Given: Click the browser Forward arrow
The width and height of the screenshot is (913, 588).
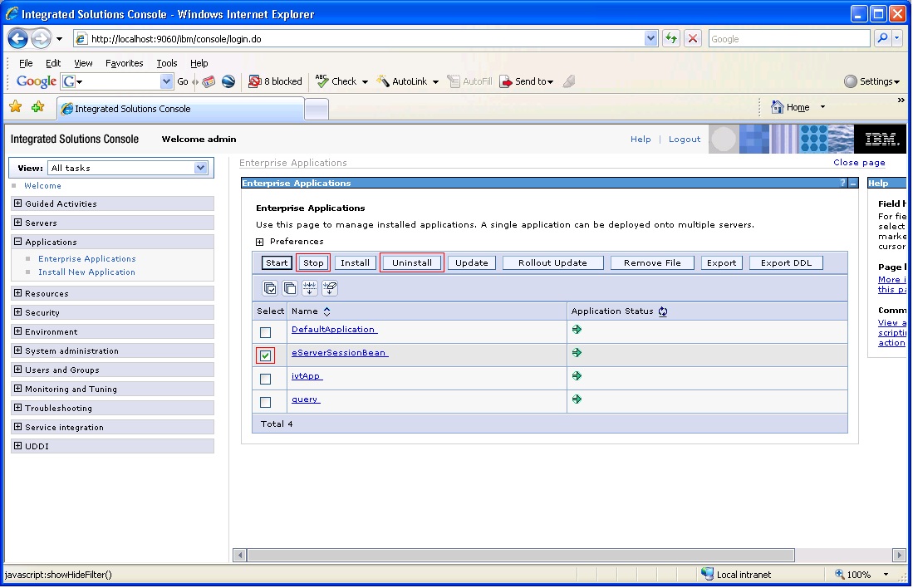Looking at the screenshot, I should 41,38.
